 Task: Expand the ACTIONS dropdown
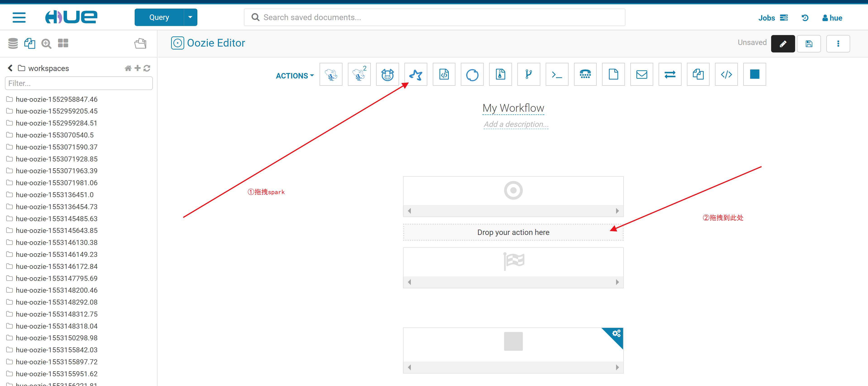coord(295,76)
